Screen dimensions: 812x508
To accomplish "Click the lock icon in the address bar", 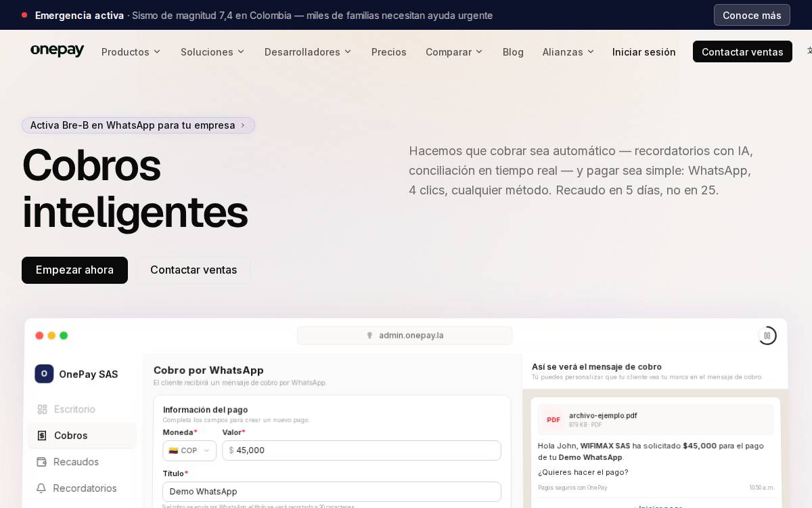I will point(369,335).
